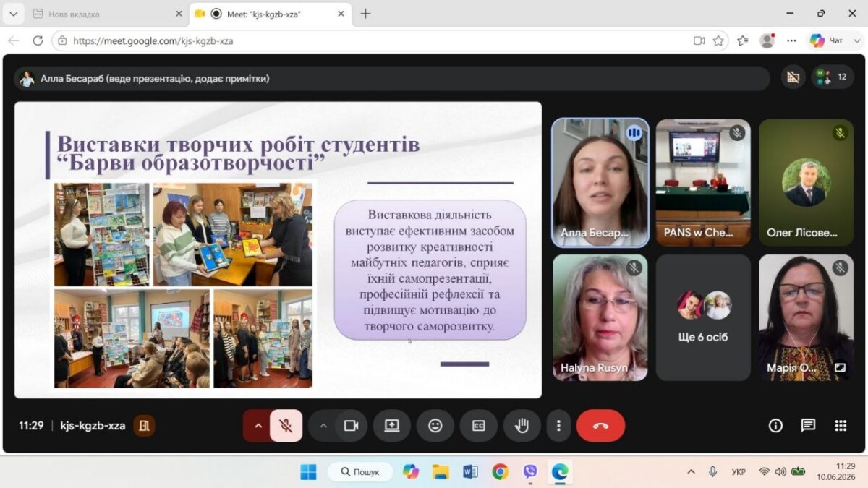
Task: Click the presented slide area
Action: point(278,249)
